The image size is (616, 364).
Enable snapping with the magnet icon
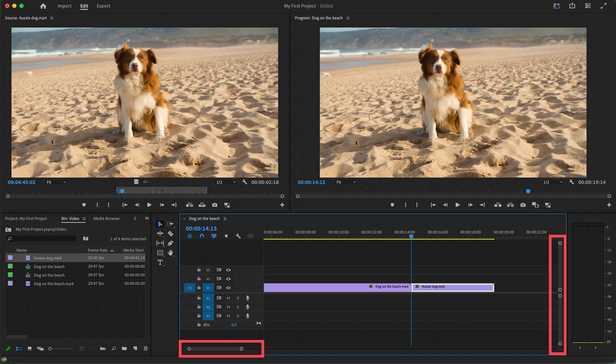click(202, 236)
